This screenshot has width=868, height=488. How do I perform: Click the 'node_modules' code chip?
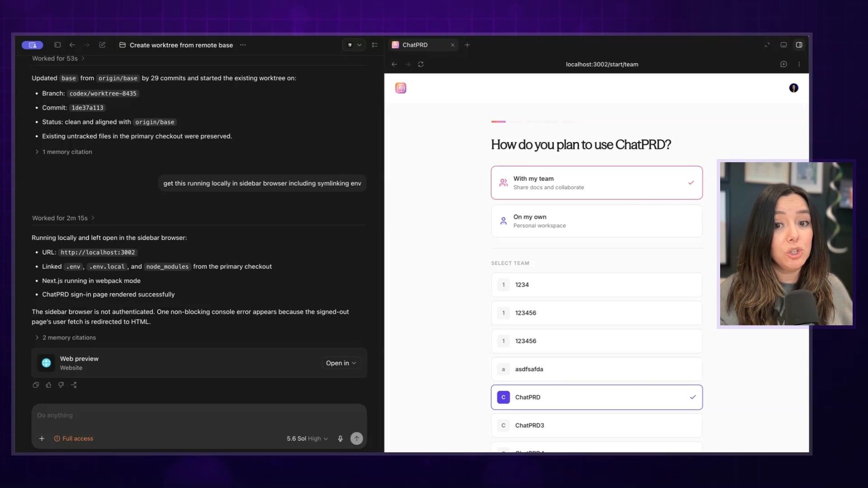pos(167,267)
